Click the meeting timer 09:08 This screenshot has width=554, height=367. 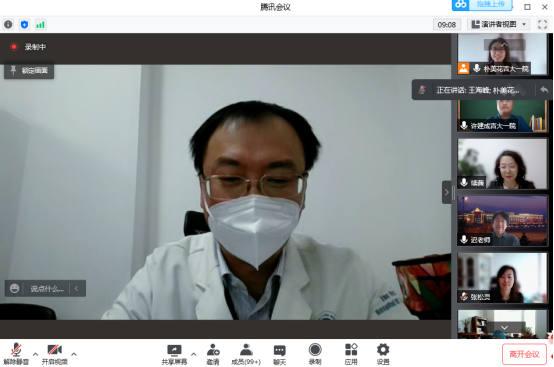pyautogui.click(x=447, y=25)
